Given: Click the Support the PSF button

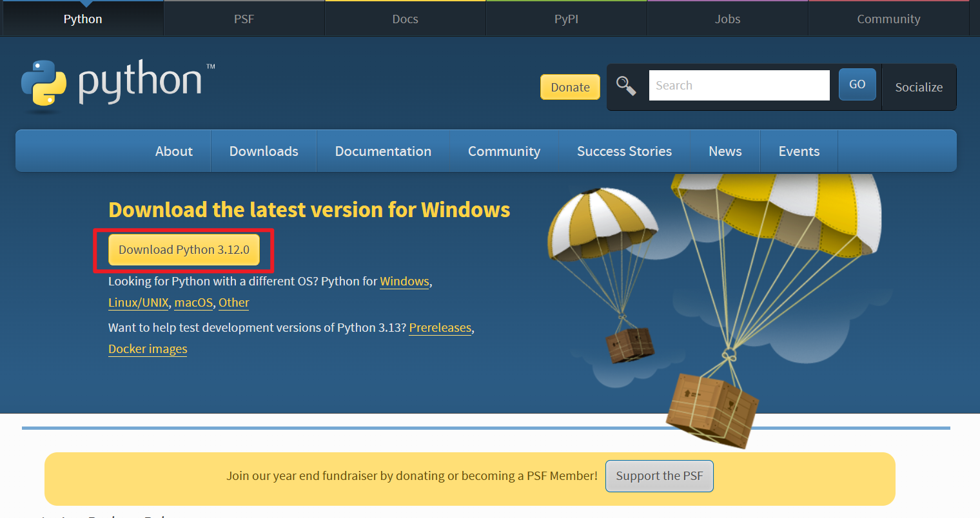Looking at the screenshot, I should (659, 475).
